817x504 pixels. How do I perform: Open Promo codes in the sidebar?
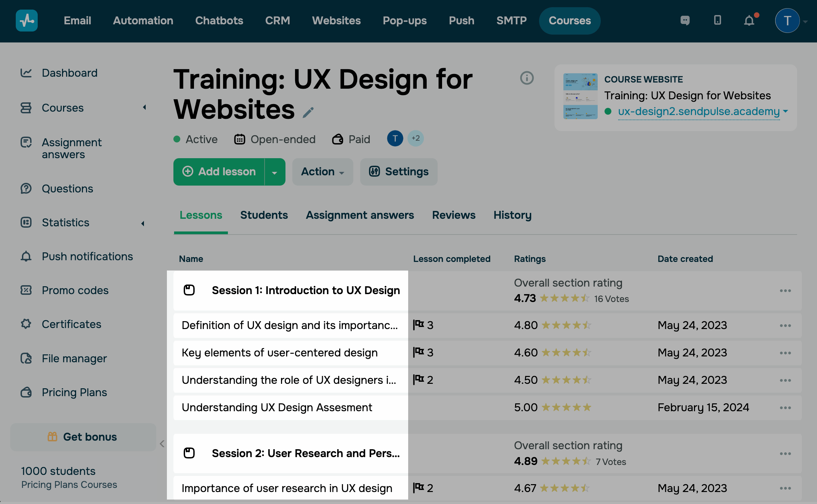75,290
